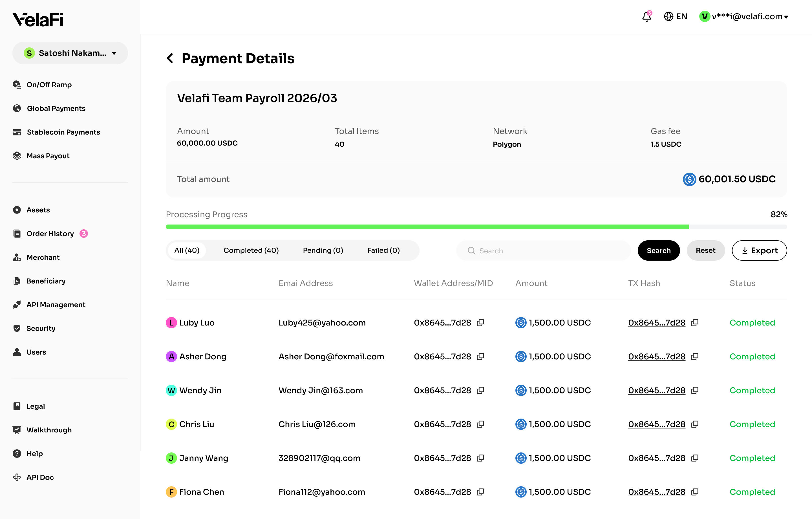812x519 pixels.
Task: Copy Luby Luo's wallet address
Action: (480, 323)
